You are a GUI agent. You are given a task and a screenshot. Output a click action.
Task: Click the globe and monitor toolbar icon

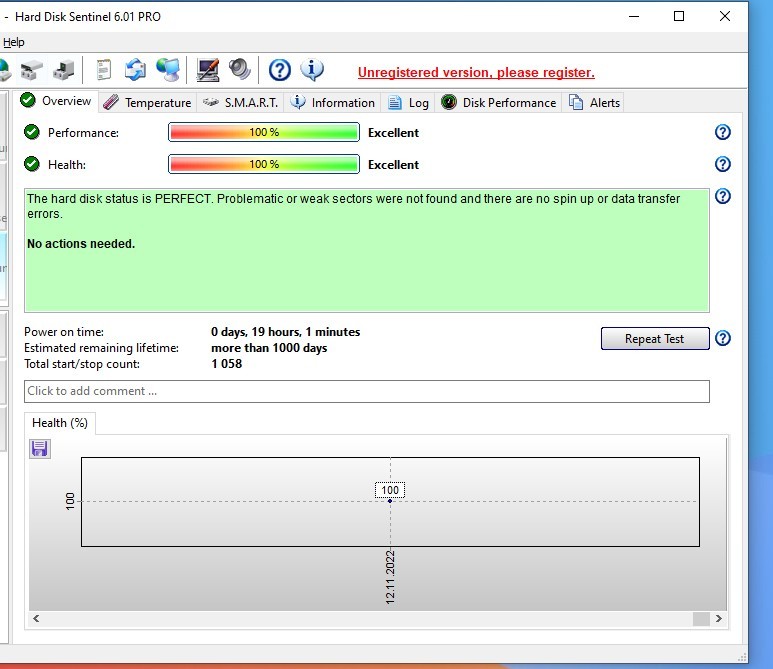coord(167,70)
